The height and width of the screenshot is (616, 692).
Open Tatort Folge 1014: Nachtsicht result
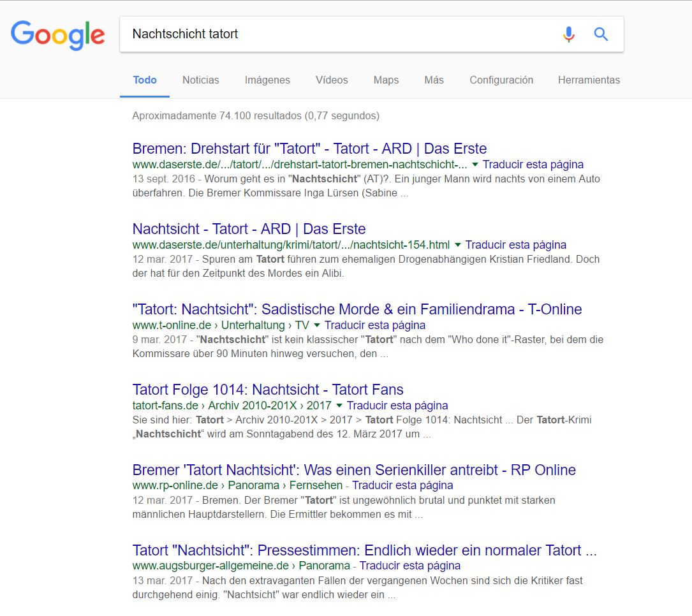268,390
